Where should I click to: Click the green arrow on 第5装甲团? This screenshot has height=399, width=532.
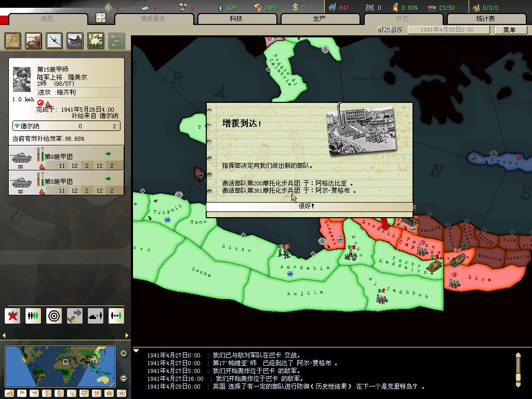pyautogui.click(x=108, y=179)
